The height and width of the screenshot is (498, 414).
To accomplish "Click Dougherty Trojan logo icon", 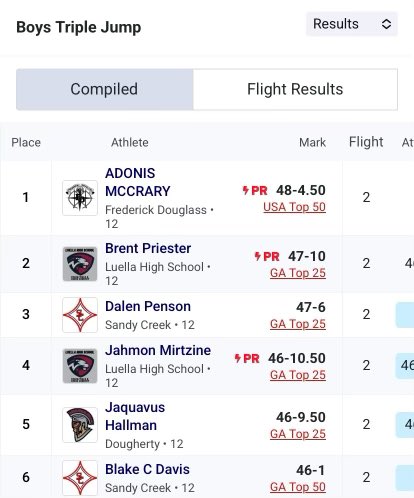I will point(80,425).
